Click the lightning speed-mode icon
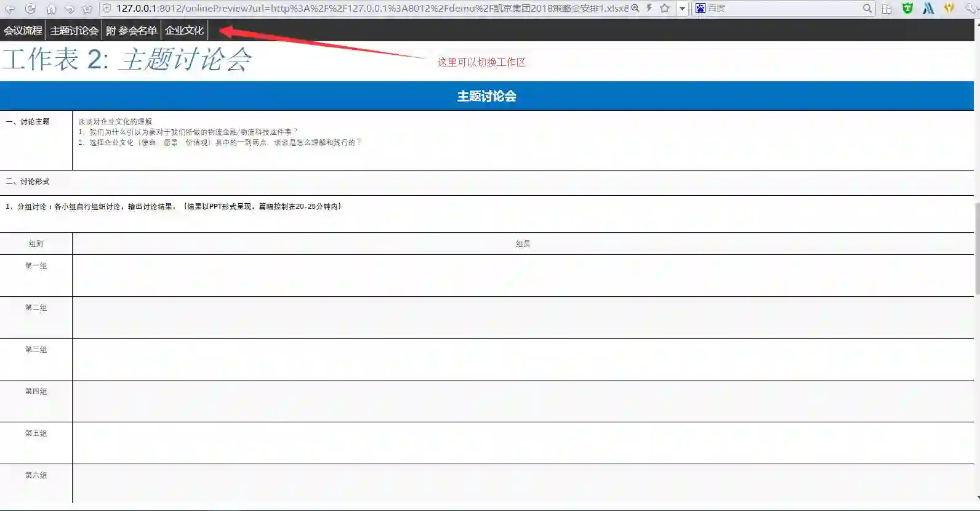This screenshot has height=511, width=980. pyautogui.click(x=649, y=8)
